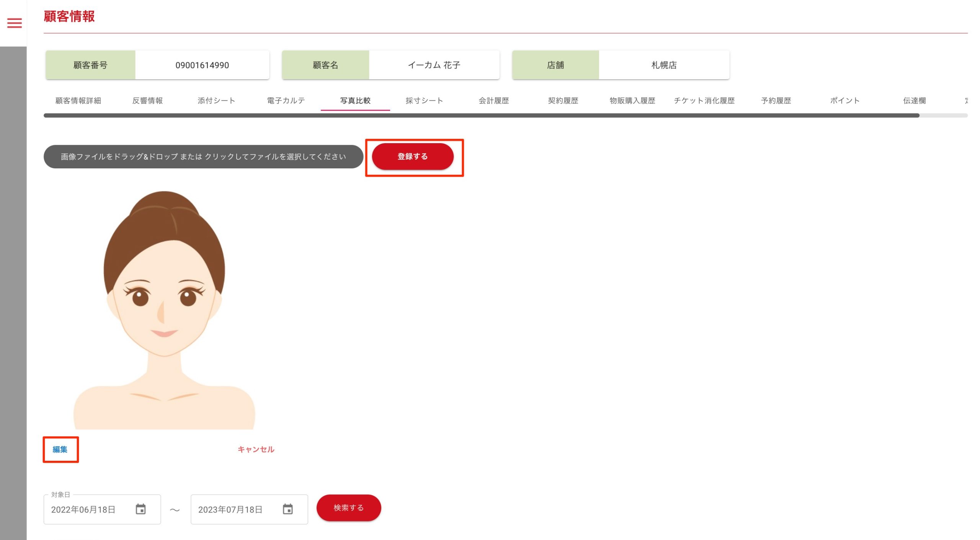Screen dimensions: 980x540
Task: Go to 電子カルテ tab
Action: [x=286, y=101]
